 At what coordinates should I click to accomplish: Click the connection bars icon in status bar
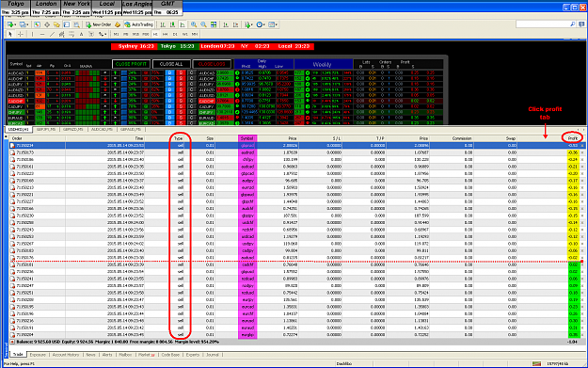pos(536,363)
